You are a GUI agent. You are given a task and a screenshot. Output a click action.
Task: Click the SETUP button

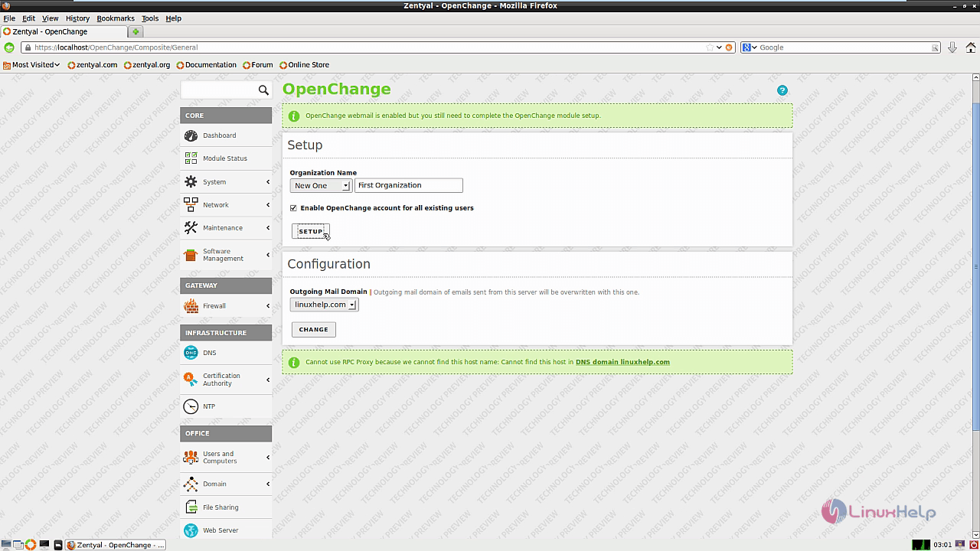pyautogui.click(x=311, y=231)
